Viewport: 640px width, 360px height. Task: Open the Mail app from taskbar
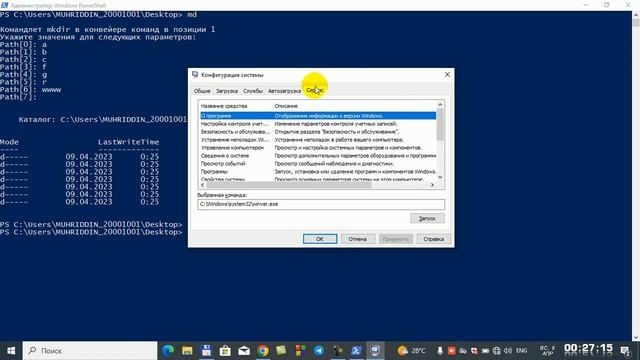(244, 351)
